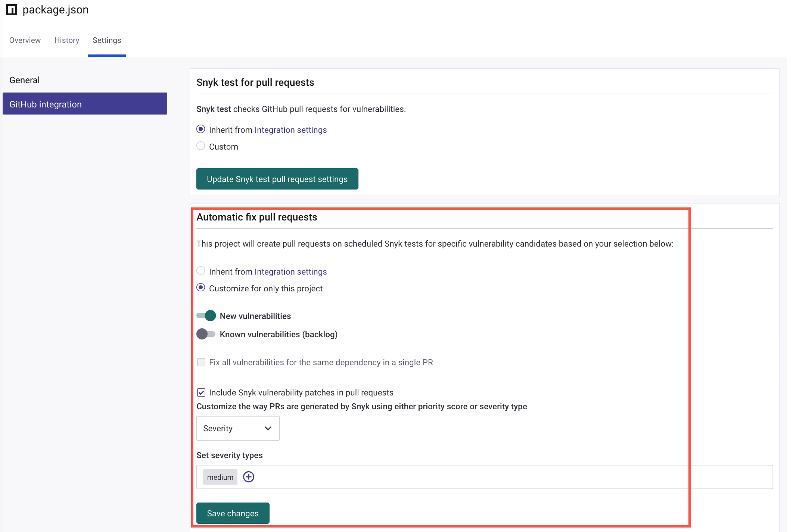Check Fix all vulnerabilities in single PR
This screenshot has width=787, height=532.
pos(201,362)
